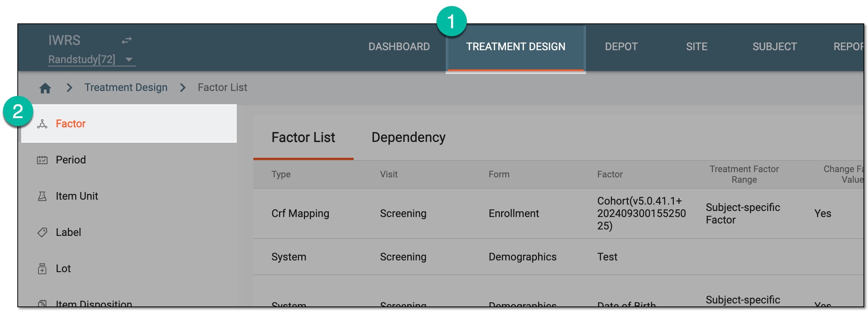The width and height of the screenshot is (868, 311).
Task: Click Screening visit cell in Enrollment row
Action: coord(403,213)
